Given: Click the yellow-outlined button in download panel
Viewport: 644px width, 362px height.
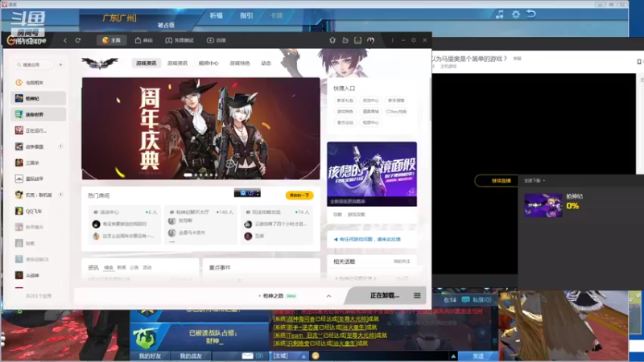Looking at the screenshot, I should [496, 180].
